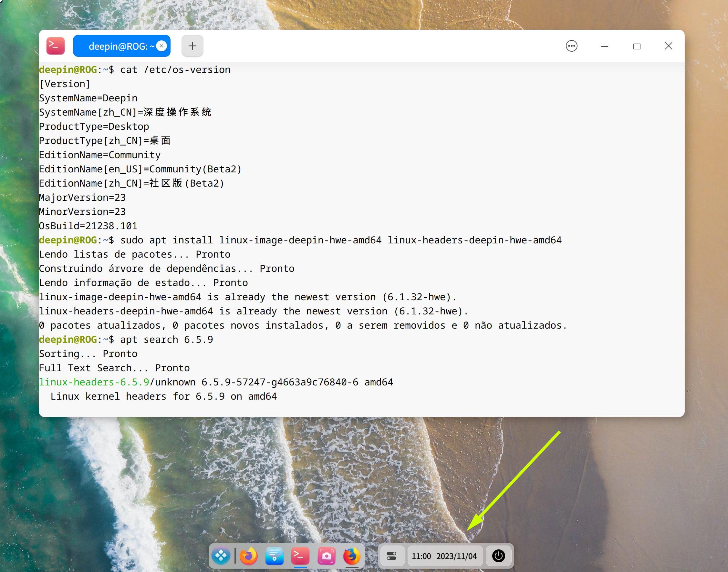
Task: Click the 'ProductType=Desktop' line
Action: point(94,127)
